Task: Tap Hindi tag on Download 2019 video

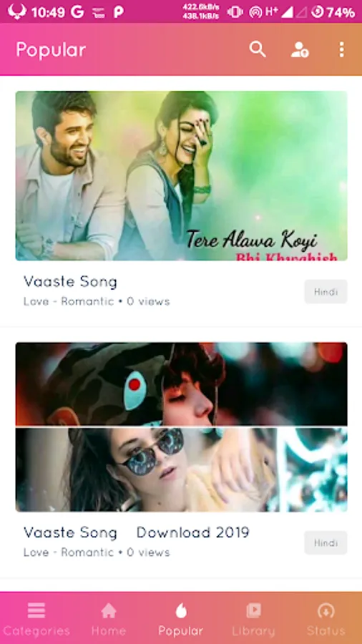Action: pos(326,542)
